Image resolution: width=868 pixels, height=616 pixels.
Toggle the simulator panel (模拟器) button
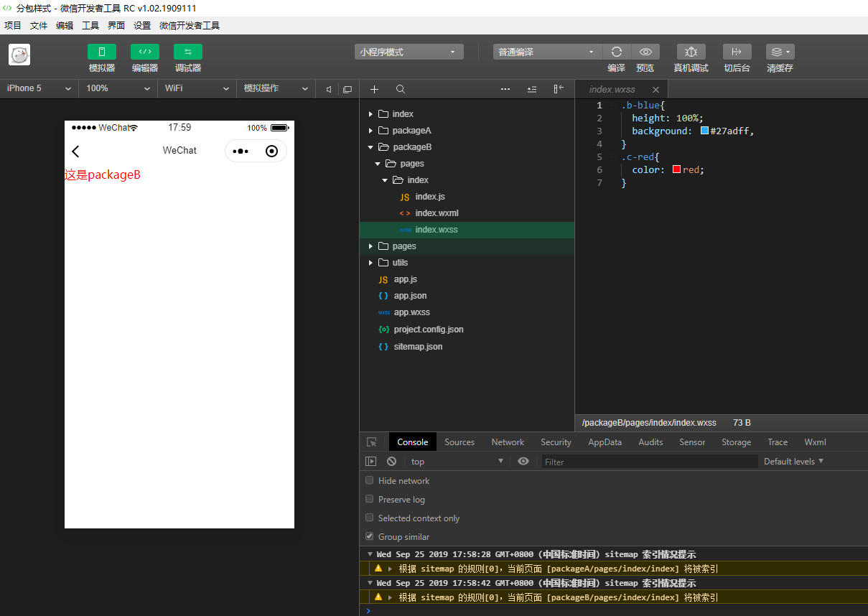tap(102, 52)
